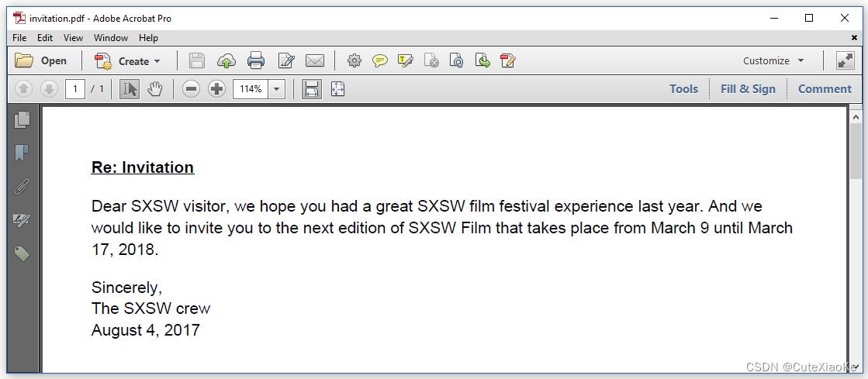Toggle fit width scrolling mode
This screenshot has width=868, height=379.
click(312, 88)
